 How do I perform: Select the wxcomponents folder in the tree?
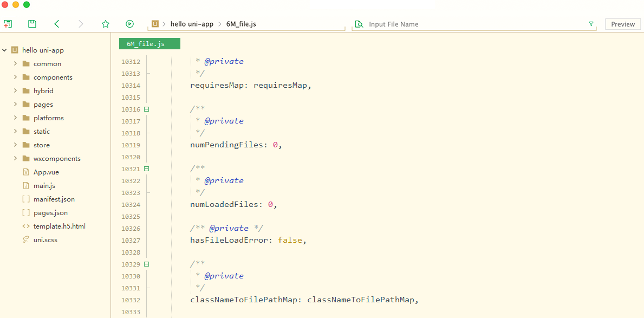click(57, 159)
